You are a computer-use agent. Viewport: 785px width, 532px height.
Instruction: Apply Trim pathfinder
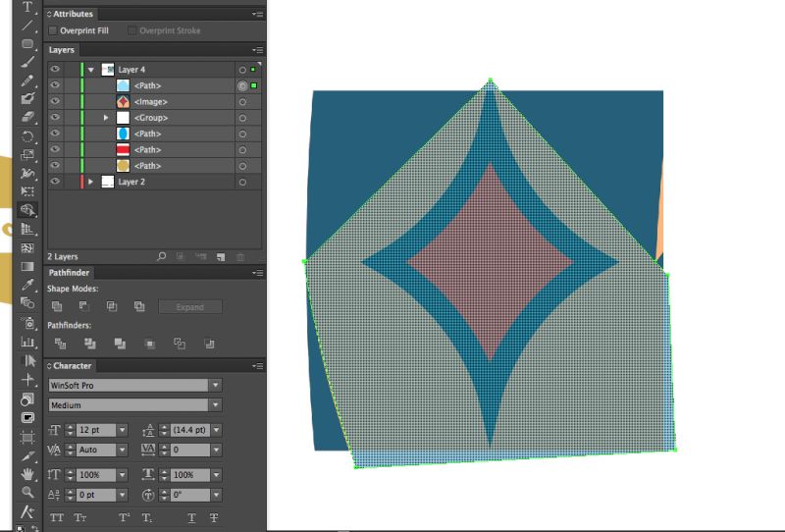click(x=90, y=344)
